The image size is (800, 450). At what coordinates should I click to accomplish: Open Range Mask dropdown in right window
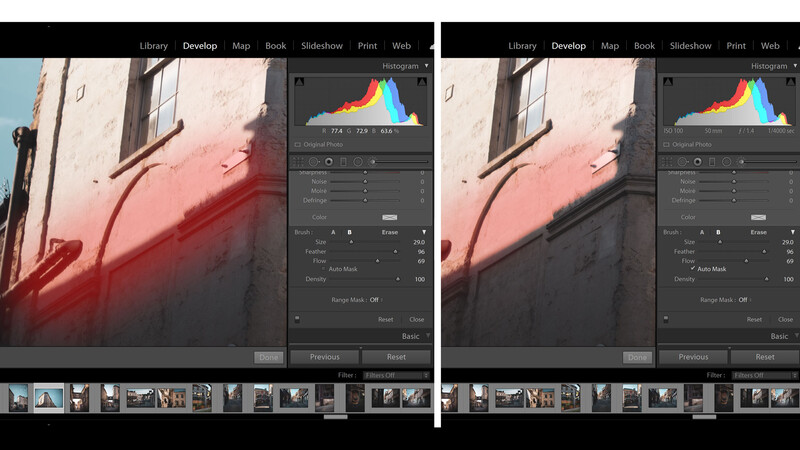[745, 300]
